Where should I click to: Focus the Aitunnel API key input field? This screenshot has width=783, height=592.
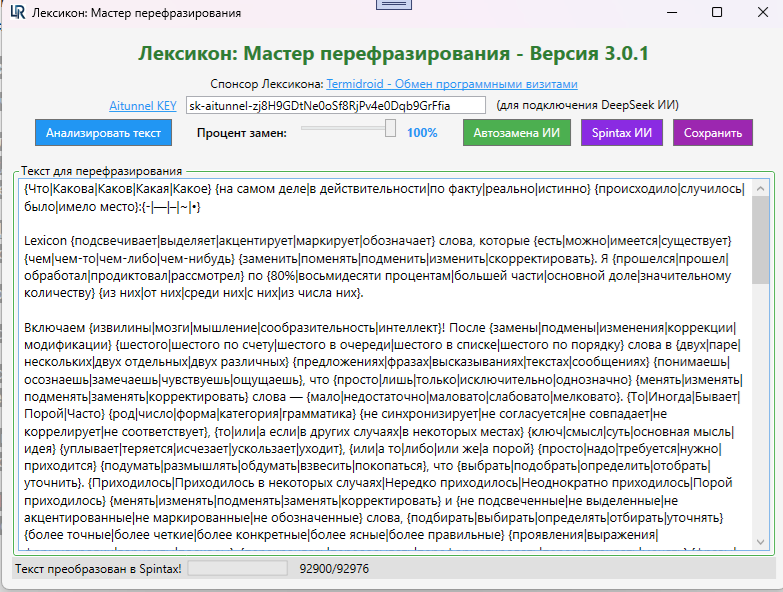(336, 105)
